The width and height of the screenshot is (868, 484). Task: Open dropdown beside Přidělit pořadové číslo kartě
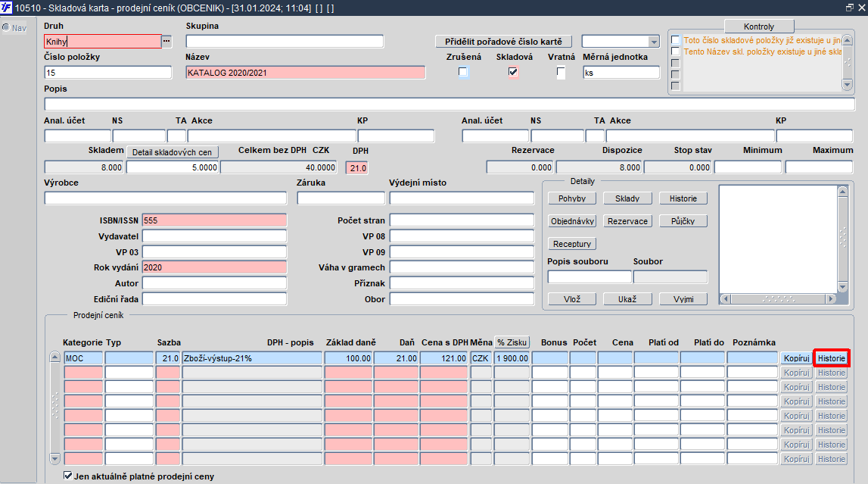(653, 42)
